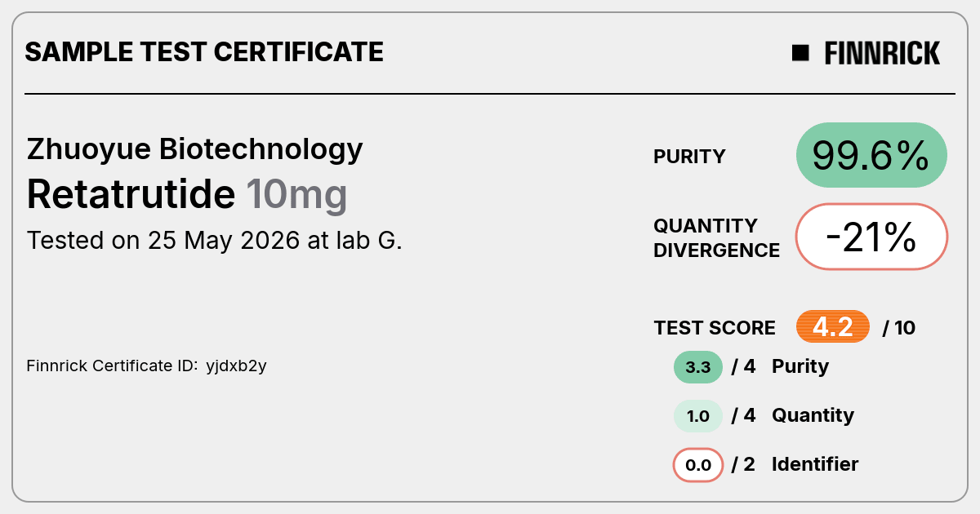Click the orange 4.2 test score badge
This screenshot has height=514, width=980.
click(833, 327)
